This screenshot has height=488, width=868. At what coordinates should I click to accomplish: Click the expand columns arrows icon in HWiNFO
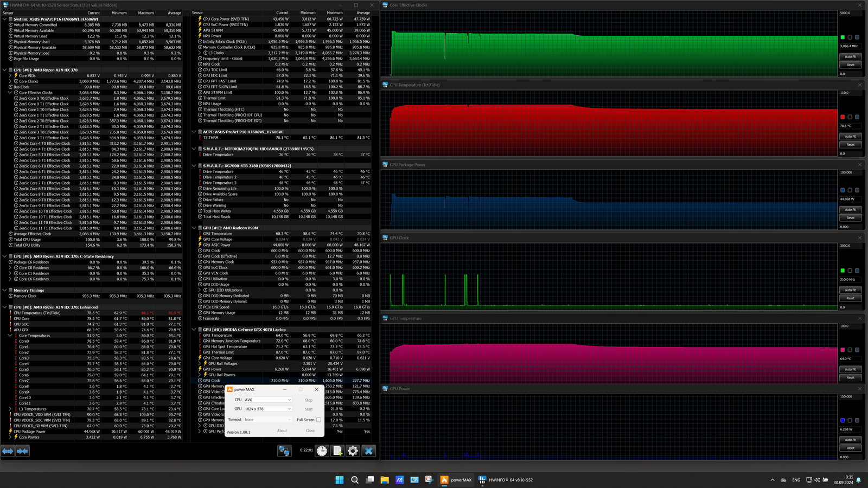(8, 451)
